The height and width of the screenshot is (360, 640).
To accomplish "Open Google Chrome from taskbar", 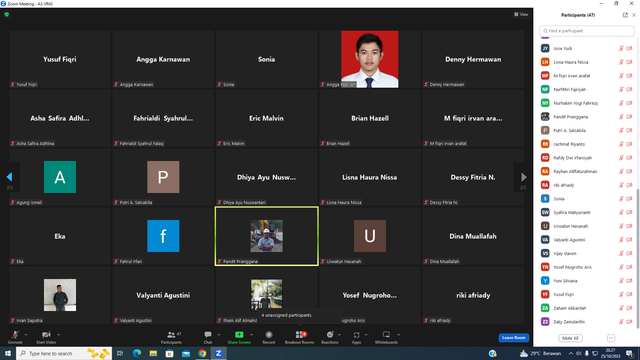I will pyautogui.click(x=202, y=353).
